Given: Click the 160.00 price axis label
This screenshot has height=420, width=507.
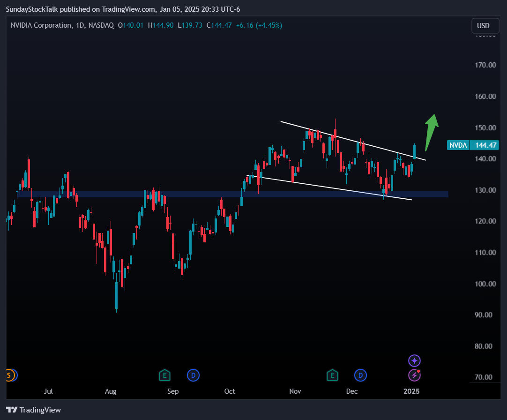Looking at the screenshot, I should (x=485, y=97).
